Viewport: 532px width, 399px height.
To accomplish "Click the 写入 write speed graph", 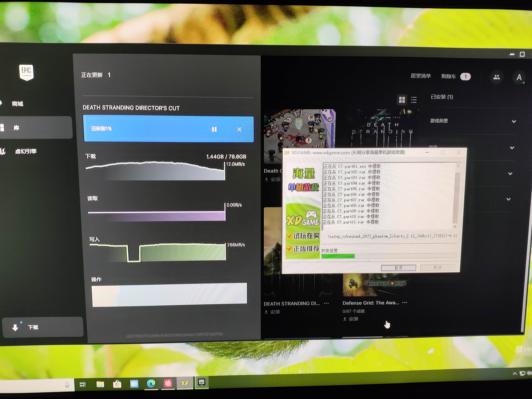I will point(158,252).
